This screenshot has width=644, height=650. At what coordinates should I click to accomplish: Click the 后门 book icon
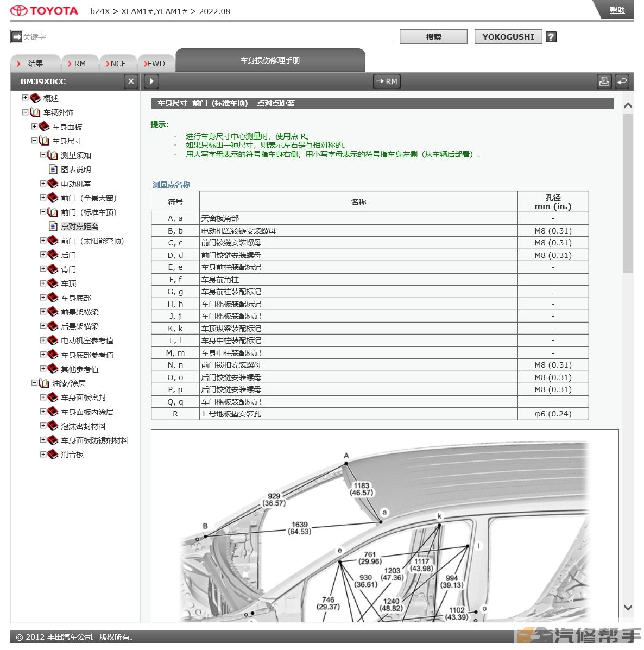pyautogui.click(x=53, y=255)
